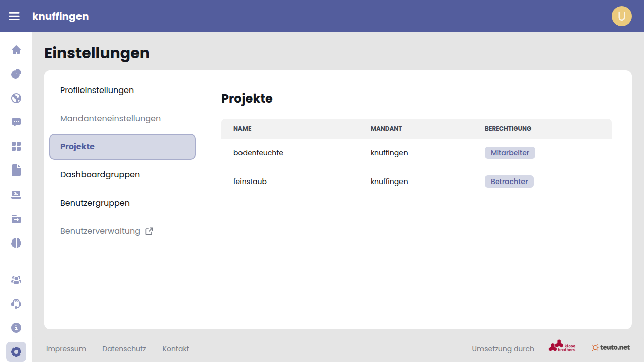
Task: Click the users group icon in sidebar
Action: point(16,280)
